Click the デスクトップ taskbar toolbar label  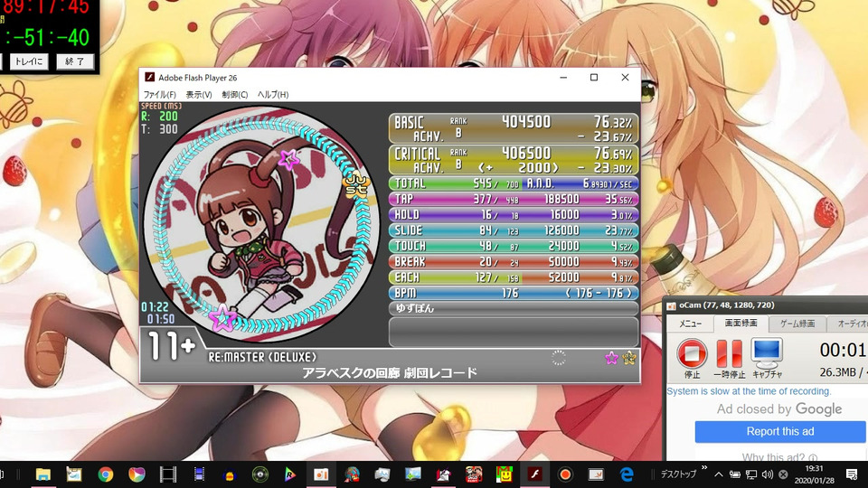pyautogui.click(x=678, y=474)
